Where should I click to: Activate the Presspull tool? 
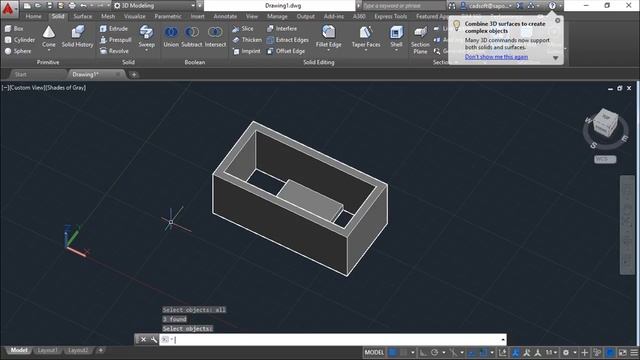pos(116,40)
